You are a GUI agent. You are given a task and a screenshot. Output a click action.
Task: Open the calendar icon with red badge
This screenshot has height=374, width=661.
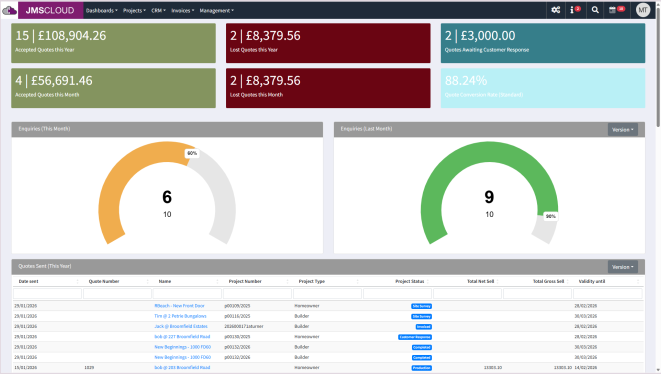pos(617,10)
